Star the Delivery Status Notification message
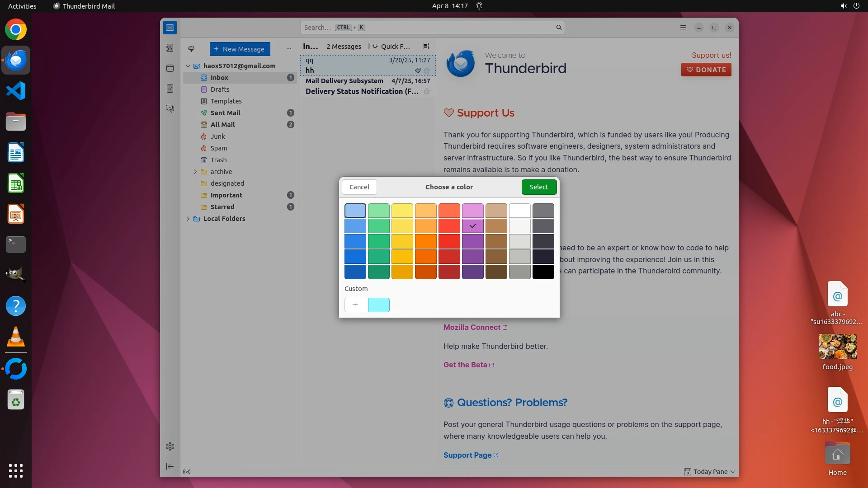The width and height of the screenshot is (868, 488). point(426,91)
